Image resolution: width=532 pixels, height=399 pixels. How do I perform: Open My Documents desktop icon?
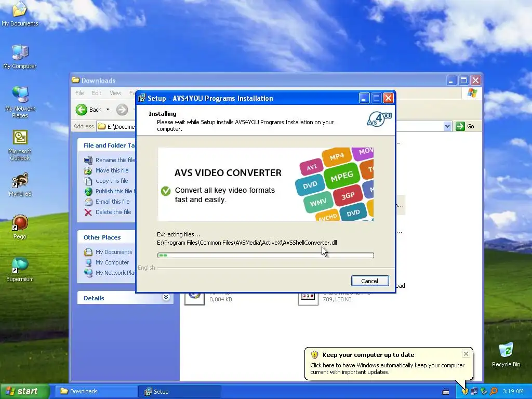coord(20,14)
